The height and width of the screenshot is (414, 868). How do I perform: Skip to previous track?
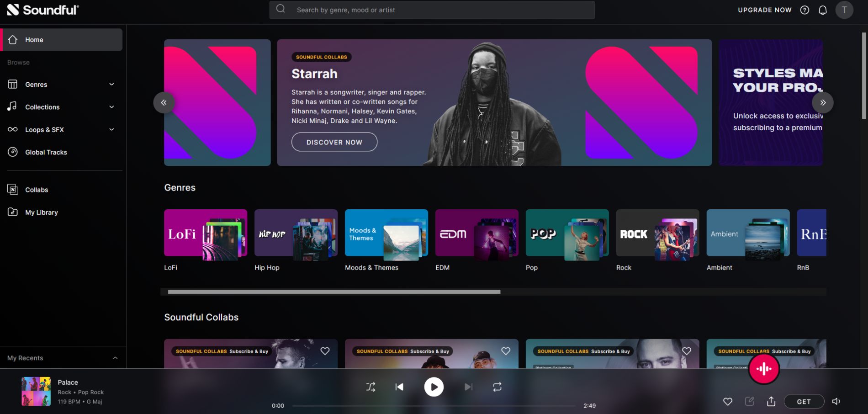(399, 387)
